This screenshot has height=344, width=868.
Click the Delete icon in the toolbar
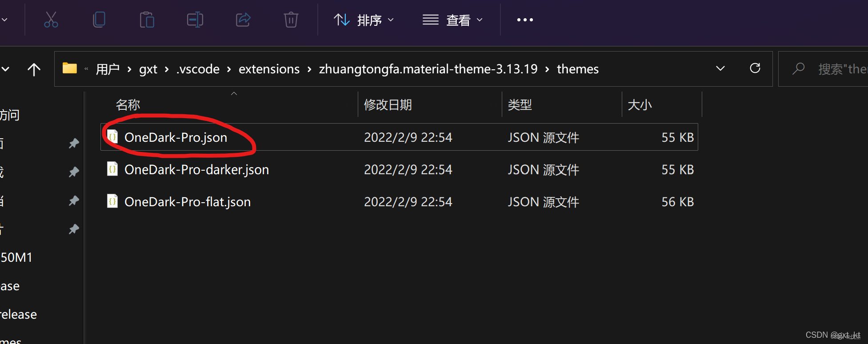click(291, 20)
